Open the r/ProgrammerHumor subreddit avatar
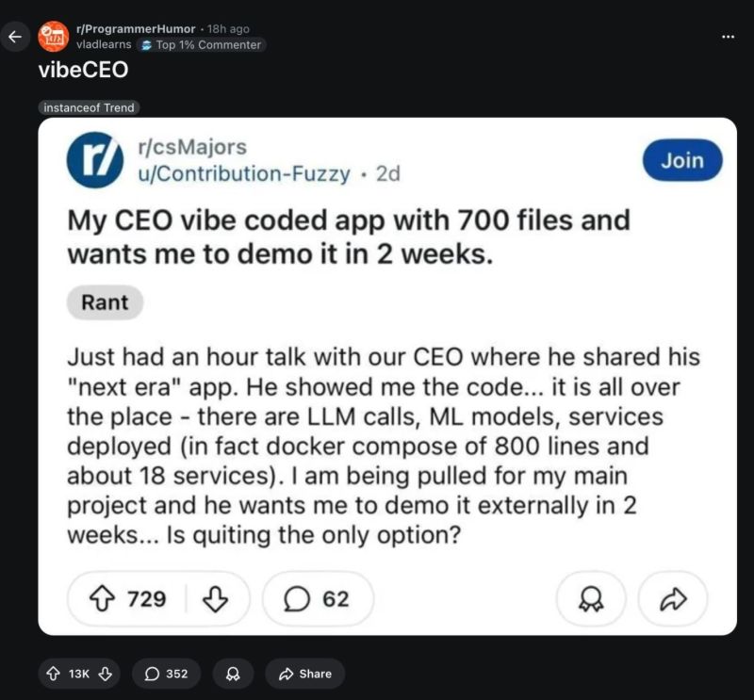 (53, 37)
